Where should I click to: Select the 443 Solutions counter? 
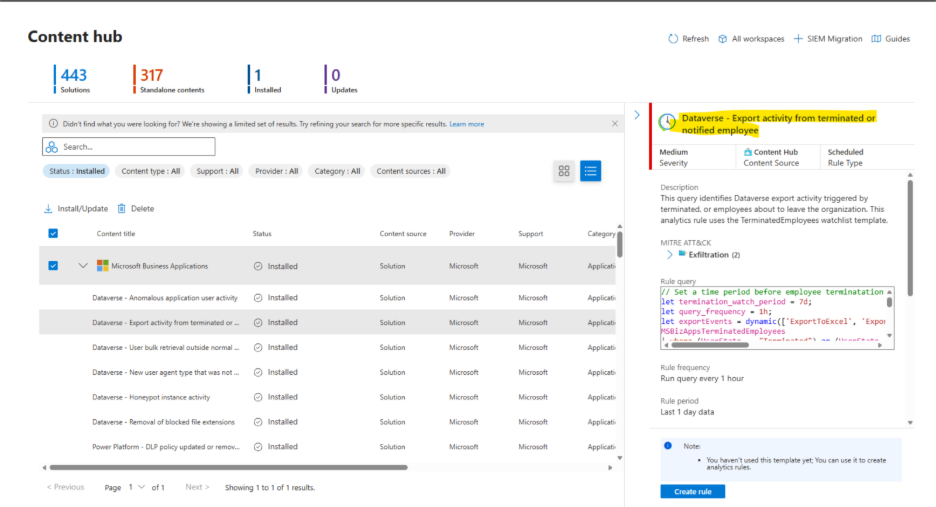point(72,79)
